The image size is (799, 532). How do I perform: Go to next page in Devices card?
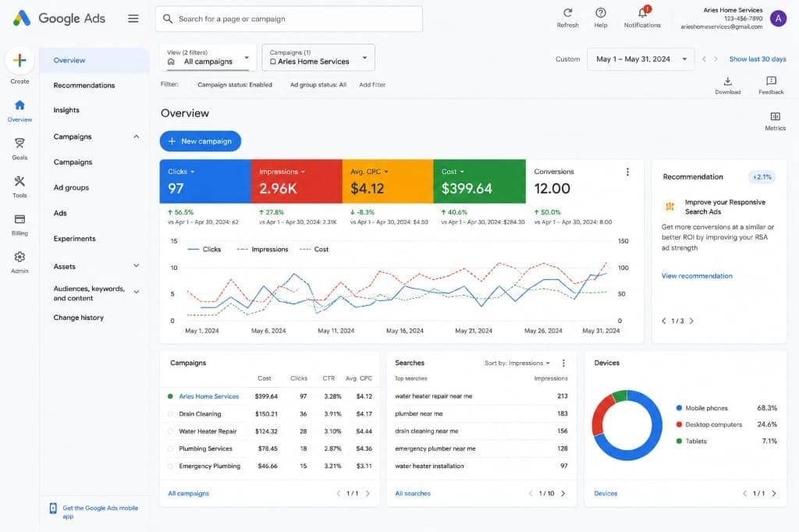point(774,493)
